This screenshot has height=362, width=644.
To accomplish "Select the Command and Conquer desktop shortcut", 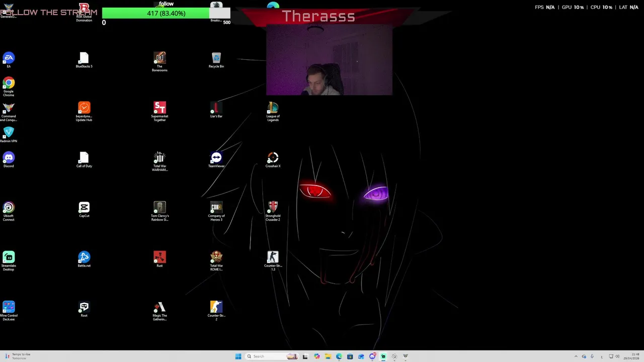I will (9, 112).
